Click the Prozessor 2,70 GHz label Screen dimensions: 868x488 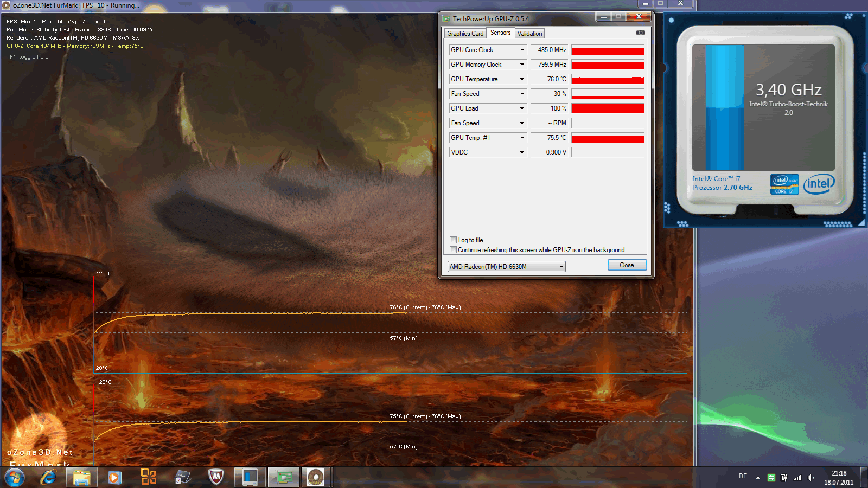723,188
